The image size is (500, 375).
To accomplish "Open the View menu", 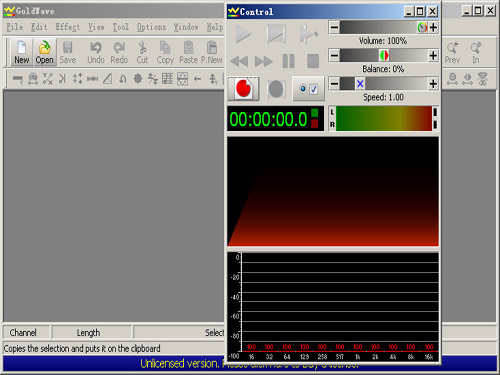I will [x=96, y=27].
